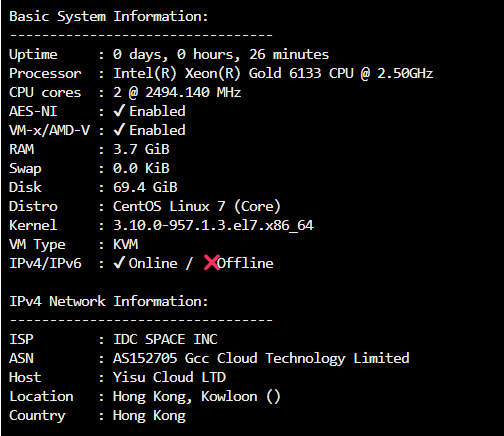Click the Country value Hong Kong

tap(149, 416)
